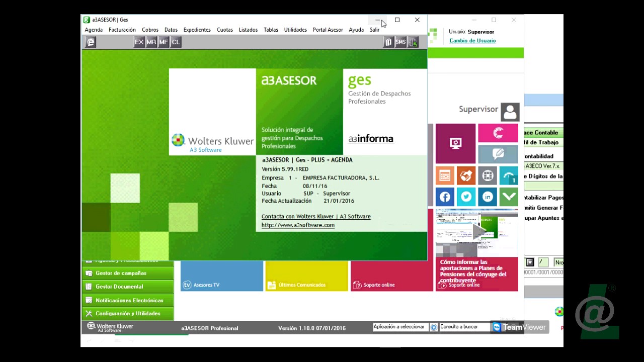The width and height of the screenshot is (644, 362).
Task: Open the Tablas menu
Action: pos(271,30)
